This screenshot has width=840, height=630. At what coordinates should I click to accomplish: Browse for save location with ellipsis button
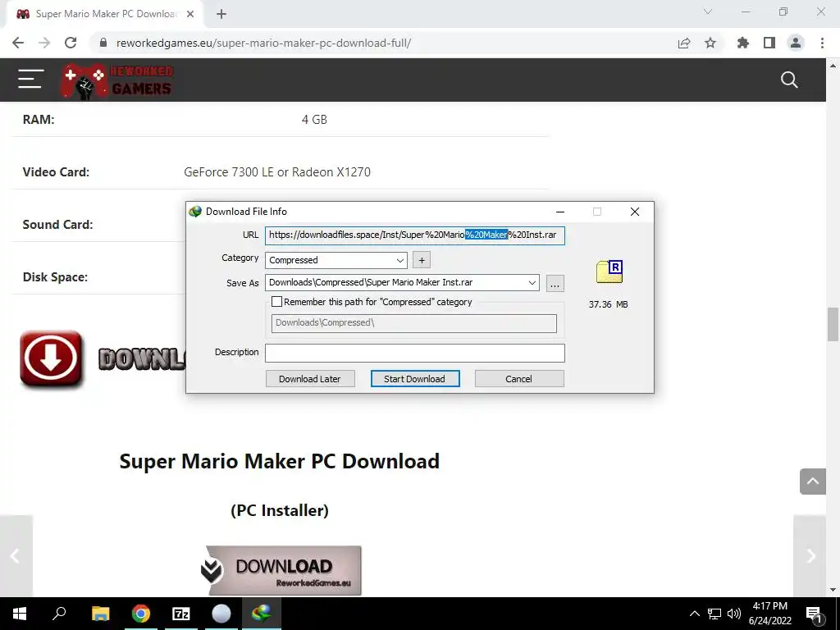pos(555,283)
